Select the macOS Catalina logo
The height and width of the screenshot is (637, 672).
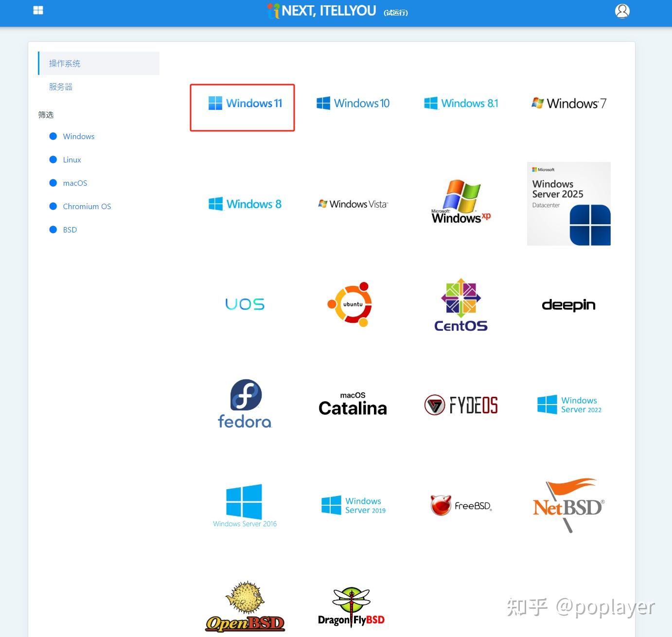[x=353, y=404]
